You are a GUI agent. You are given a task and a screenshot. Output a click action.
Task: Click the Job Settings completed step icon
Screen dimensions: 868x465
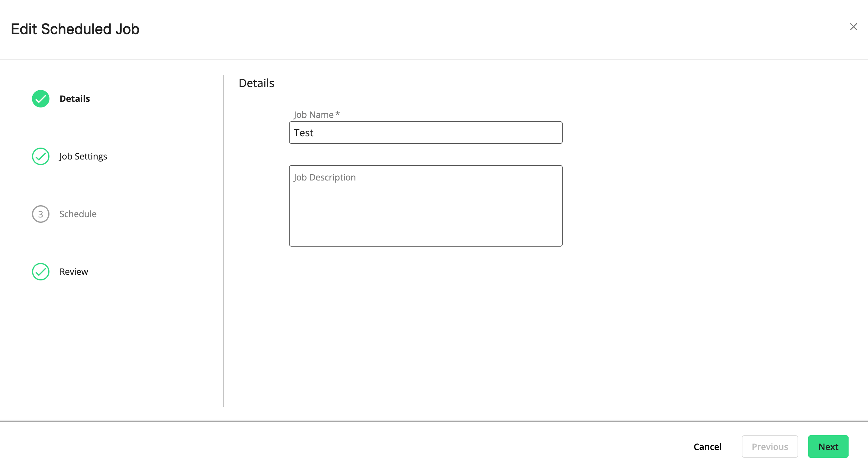click(40, 156)
